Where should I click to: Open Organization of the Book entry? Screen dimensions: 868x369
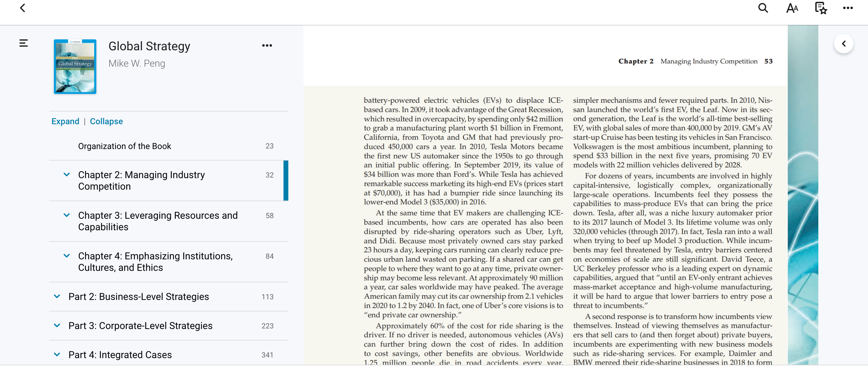125,146
